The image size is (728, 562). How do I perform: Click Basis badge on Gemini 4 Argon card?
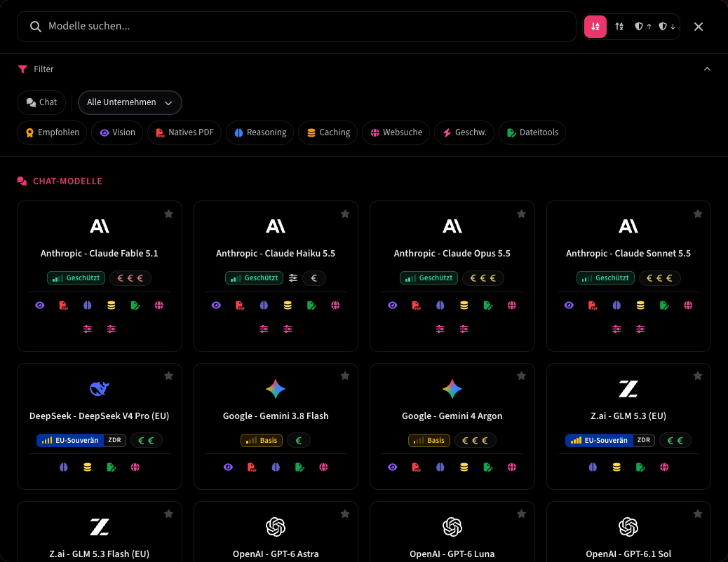[x=429, y=440]
